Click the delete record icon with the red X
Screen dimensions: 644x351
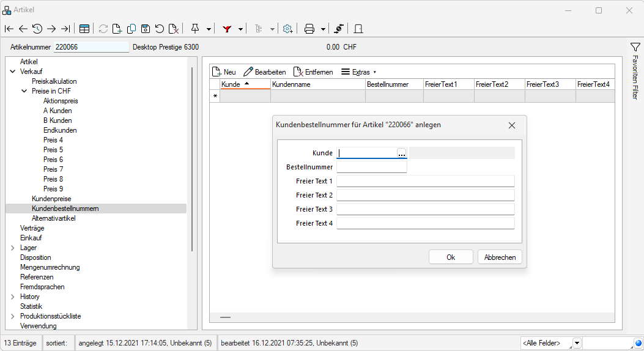[174, 29]
